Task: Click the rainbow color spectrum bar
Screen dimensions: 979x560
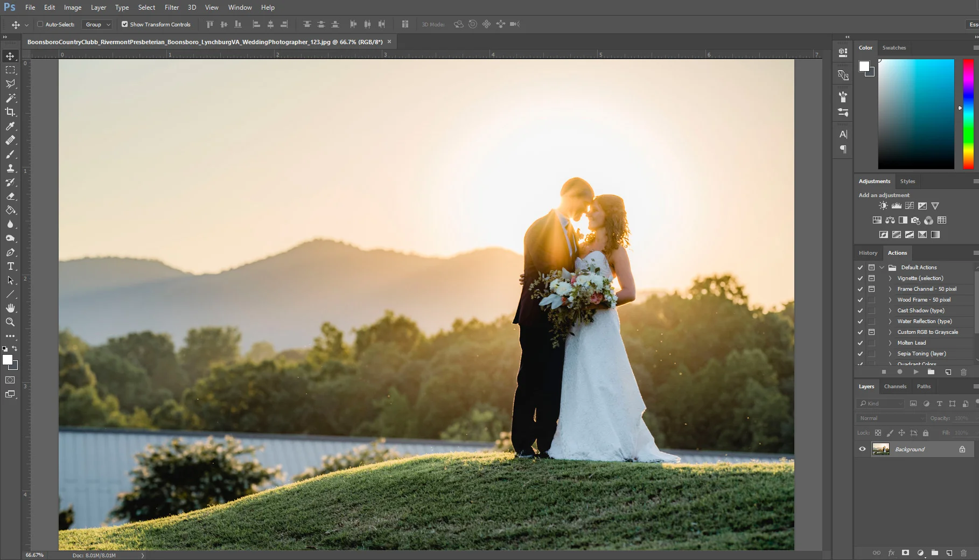Action: tap(967, 113)
